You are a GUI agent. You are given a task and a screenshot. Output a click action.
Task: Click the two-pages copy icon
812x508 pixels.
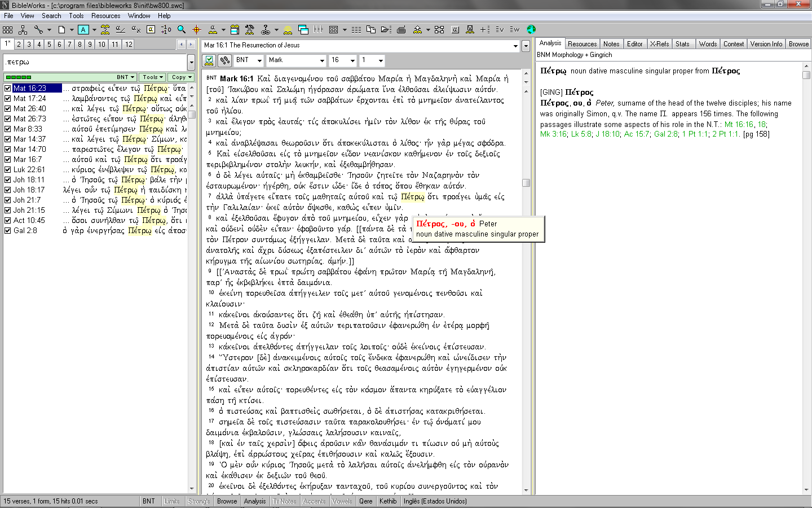click(371, 29)
